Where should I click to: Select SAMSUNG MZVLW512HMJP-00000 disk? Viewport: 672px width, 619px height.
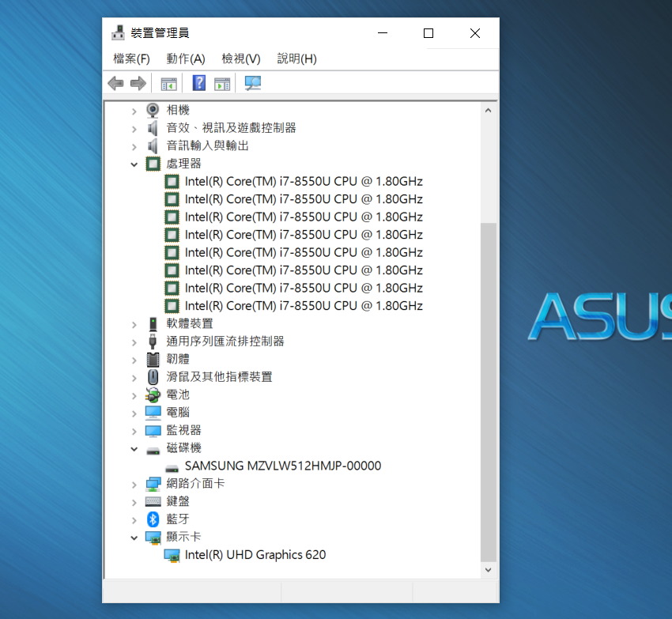(283, 466)
